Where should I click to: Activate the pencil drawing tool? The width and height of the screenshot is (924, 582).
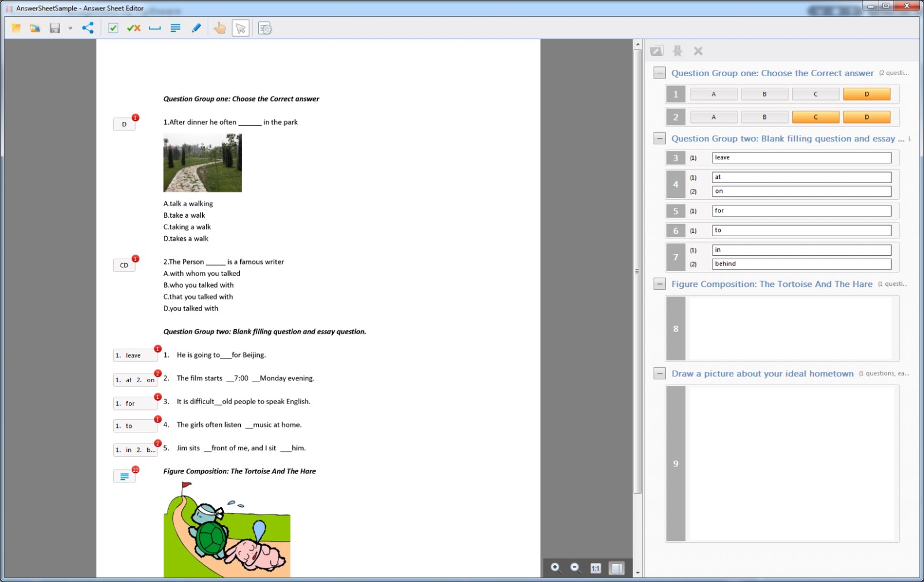195,28
